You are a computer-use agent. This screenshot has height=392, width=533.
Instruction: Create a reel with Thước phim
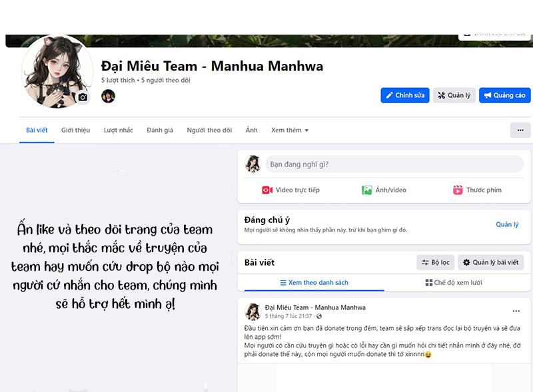coord(477,190)
